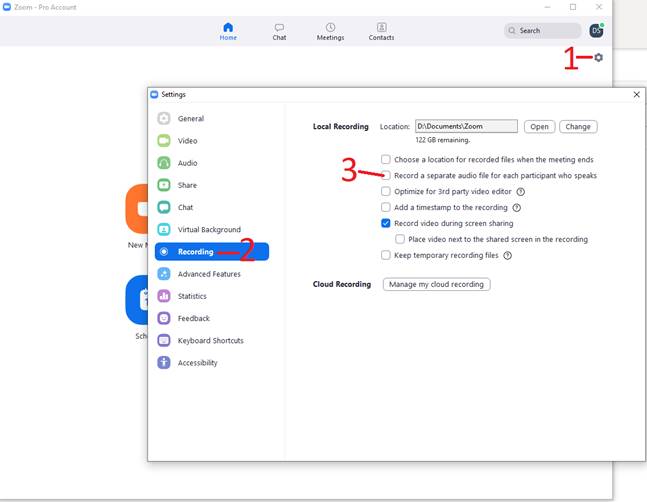Click the Share label in the sidebar
This screenshot has height=502, width=647.
click(187, 185)
